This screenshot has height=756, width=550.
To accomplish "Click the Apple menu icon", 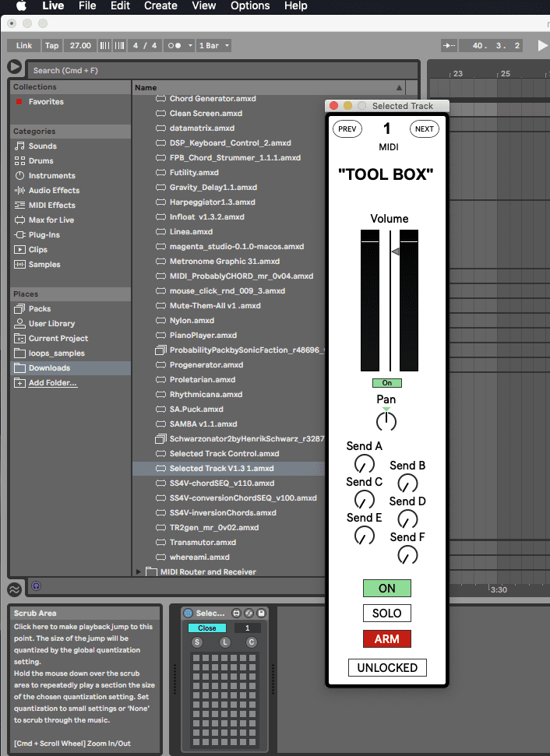I will coord(21,5).
